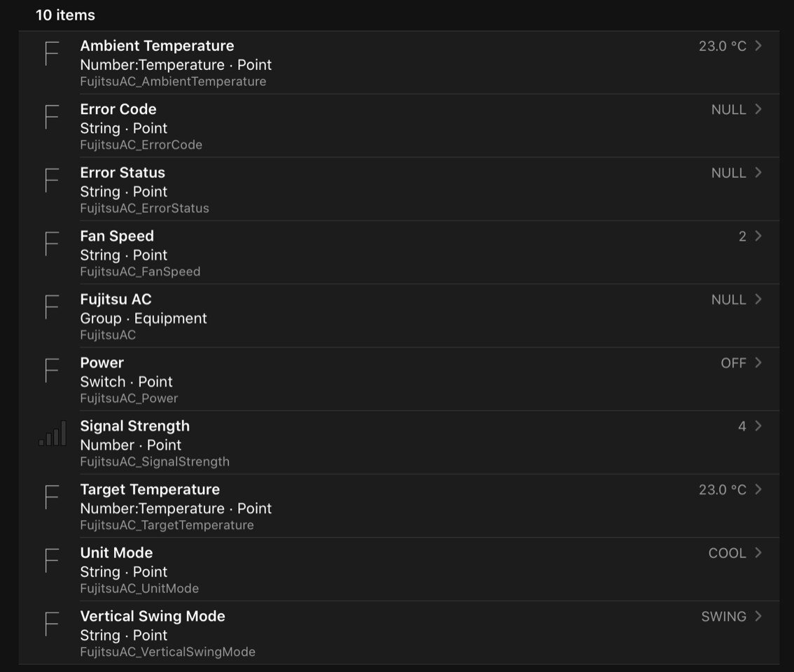Select the Unit Mode item title

click(x=116, y=552)
